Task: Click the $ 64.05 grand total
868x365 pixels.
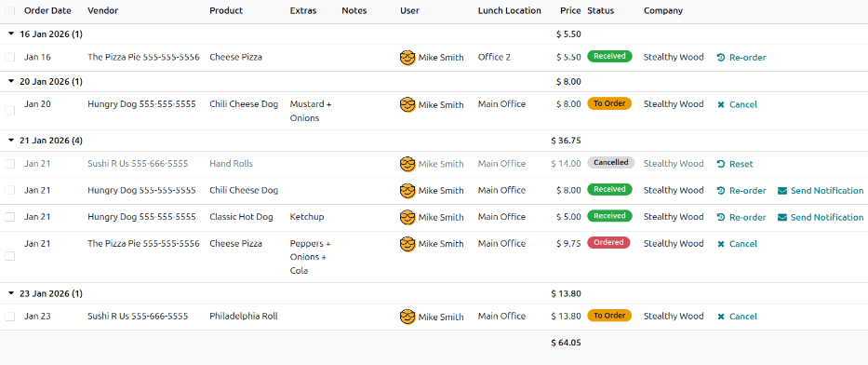Action: [566, 343]
